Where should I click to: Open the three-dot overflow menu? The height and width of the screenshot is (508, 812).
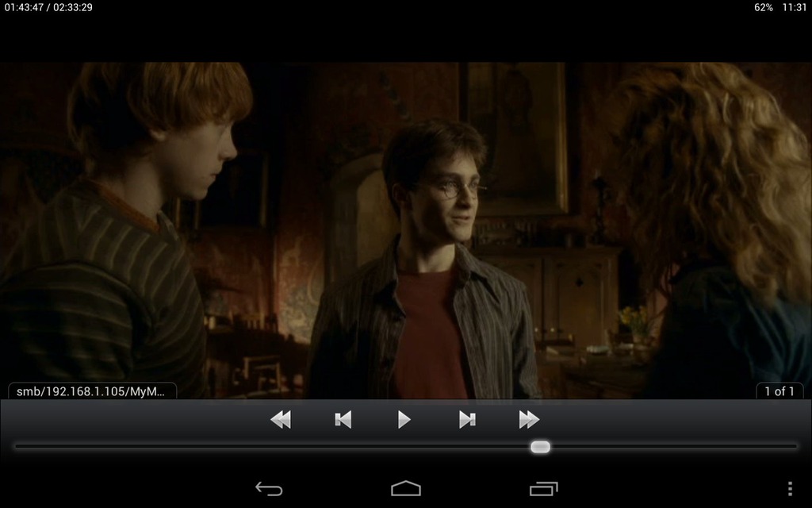coord(790,489)
